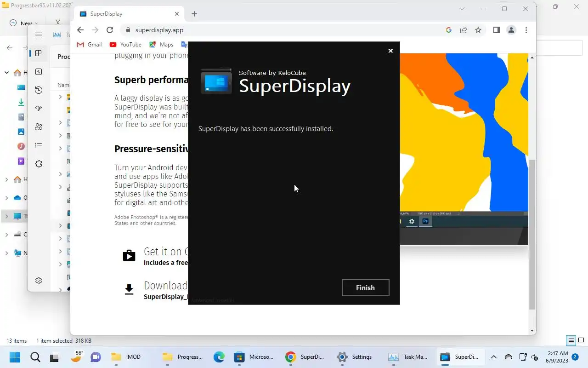Open Task Manager settings gear
The image size is (588, 368).
(39, 281)
